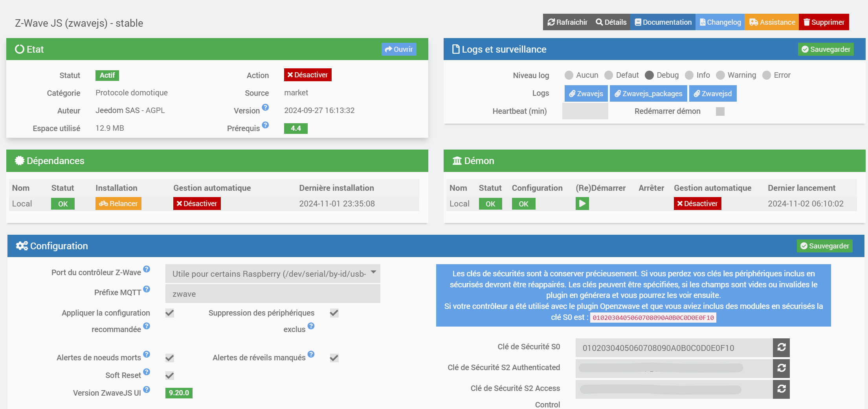Save the Configuration panel settings
Viewport: 868px width, 409px height.
tap(825, 246)
